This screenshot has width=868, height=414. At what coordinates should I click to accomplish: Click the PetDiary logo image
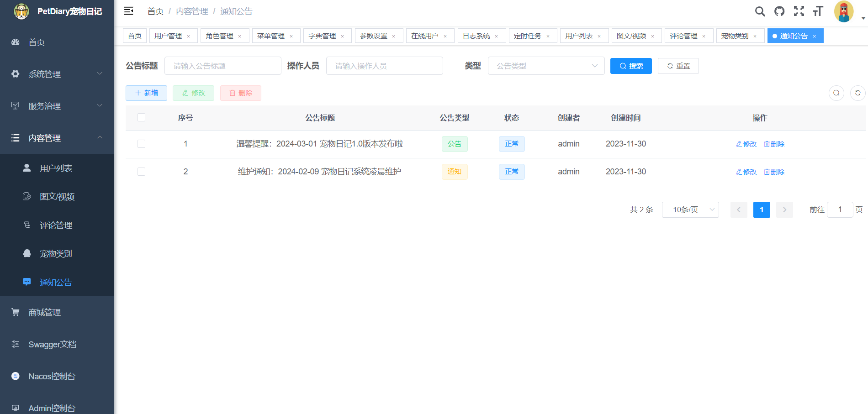point(21,11)
